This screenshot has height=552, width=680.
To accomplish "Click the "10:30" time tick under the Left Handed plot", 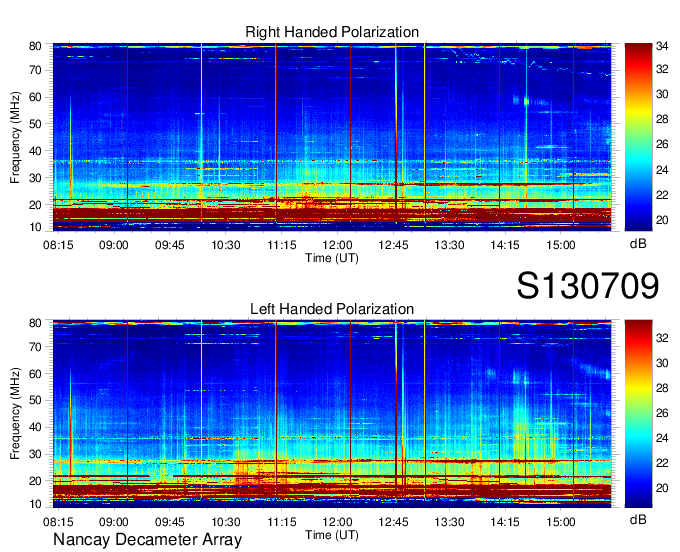I will pyautogui.click(x=226, y=522).
